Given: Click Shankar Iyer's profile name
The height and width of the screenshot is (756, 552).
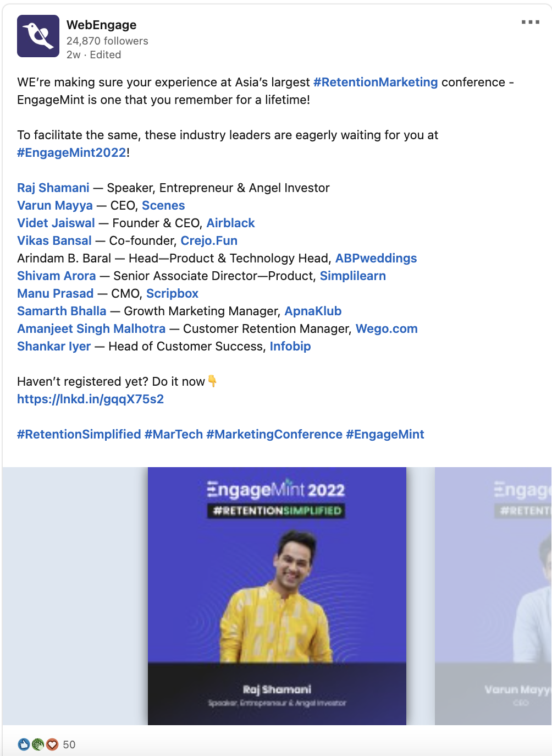Looking at the screenshot, I should click(54, 346).
